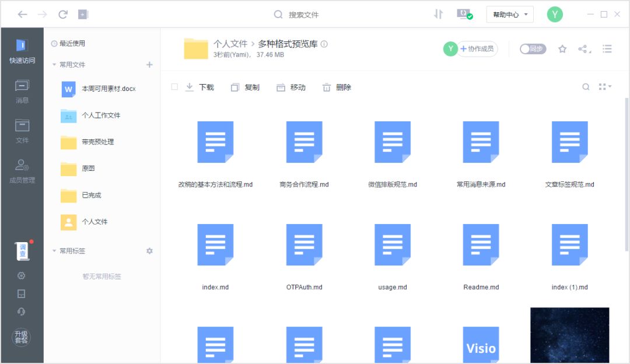Open the 常用标签 gear settings
This screenshot has height=364, width=630.
coord(149,251)
